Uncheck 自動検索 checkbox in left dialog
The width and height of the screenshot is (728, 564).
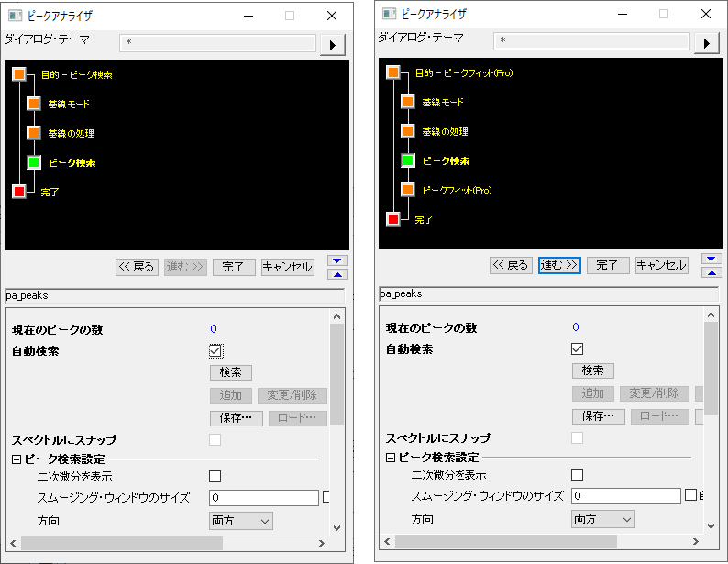coord(215,351)
